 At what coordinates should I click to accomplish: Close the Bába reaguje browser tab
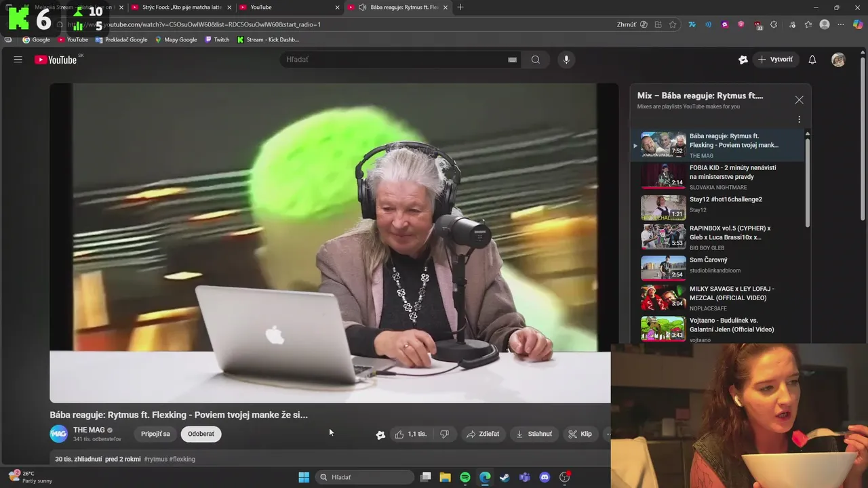(x=446, y=7)
